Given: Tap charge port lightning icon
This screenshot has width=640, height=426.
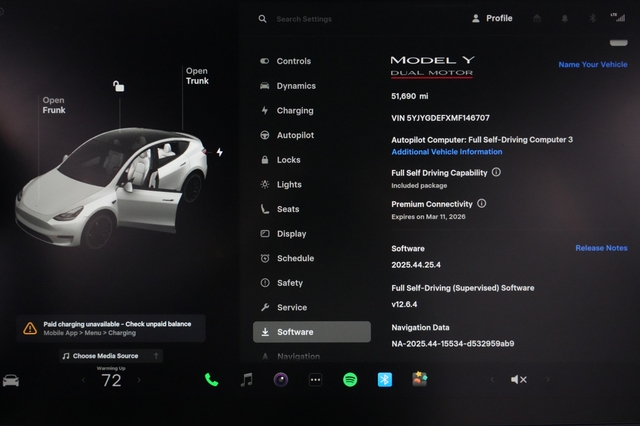Looking at the screenshot, I should pos(220,152).
